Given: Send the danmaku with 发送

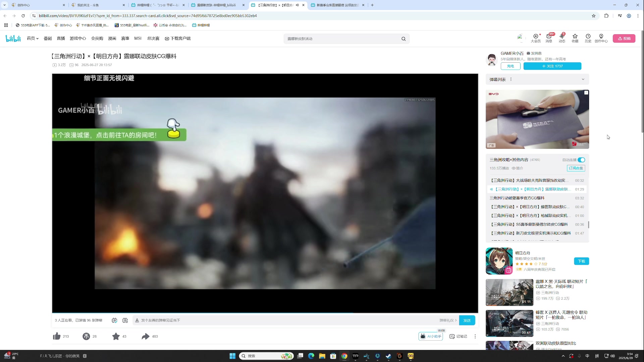Looking at the screenshot, I should pos(467,320).
